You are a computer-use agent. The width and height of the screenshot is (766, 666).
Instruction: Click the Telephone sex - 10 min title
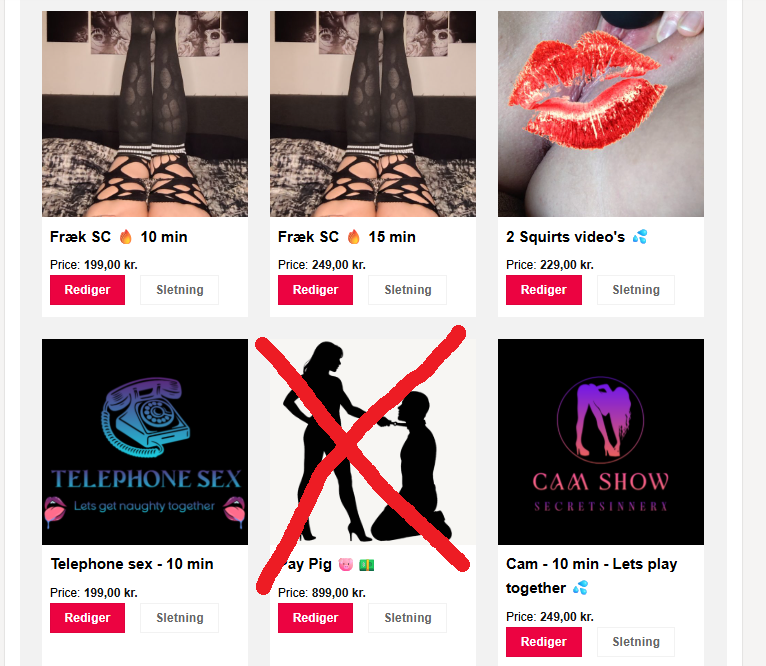[x=132, y=564]
